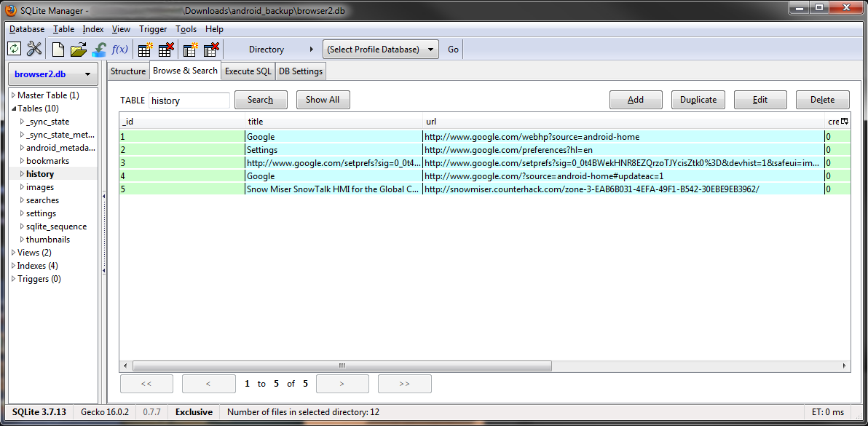
Task: Open the Database menu
Action: (x=26, y=29)
